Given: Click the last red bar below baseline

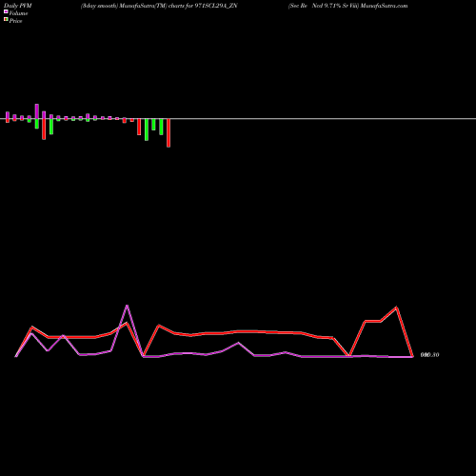Looking at the screenshot, I should click(x=169, y=133).
